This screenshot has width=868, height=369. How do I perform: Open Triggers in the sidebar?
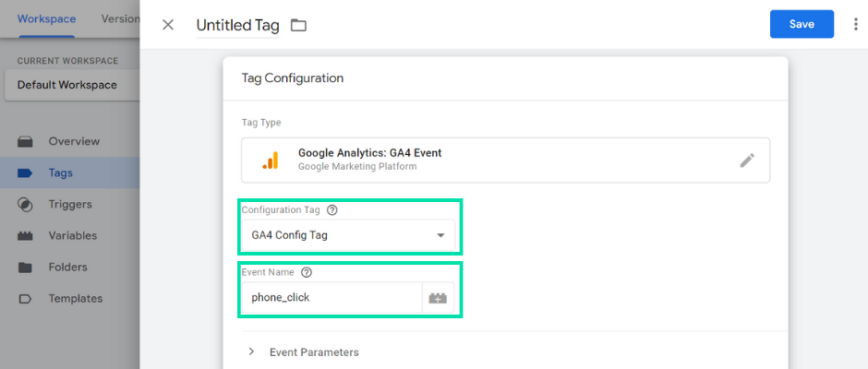[x=70, y=204]
